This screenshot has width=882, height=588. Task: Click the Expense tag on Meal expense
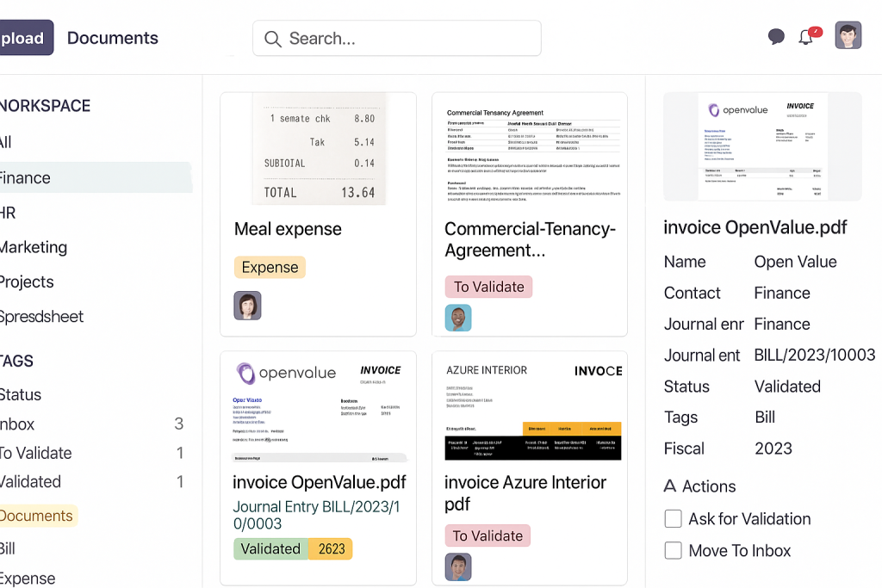tap(270, 267)
